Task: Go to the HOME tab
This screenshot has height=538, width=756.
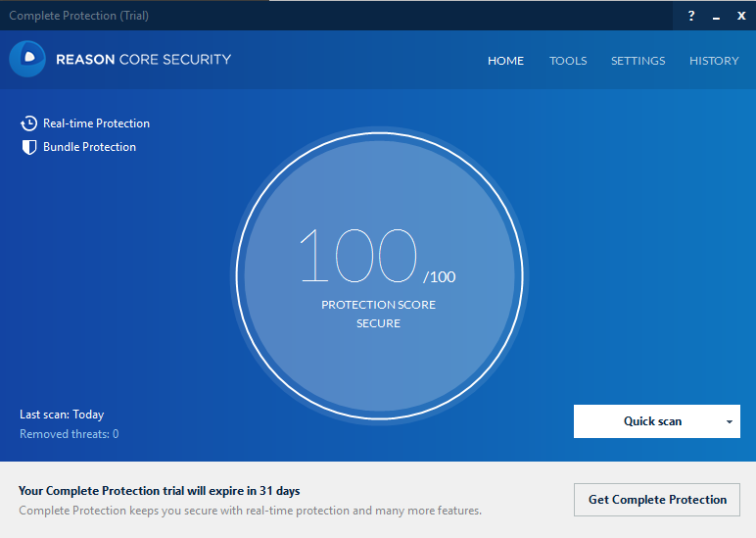Action: [505, 61]
